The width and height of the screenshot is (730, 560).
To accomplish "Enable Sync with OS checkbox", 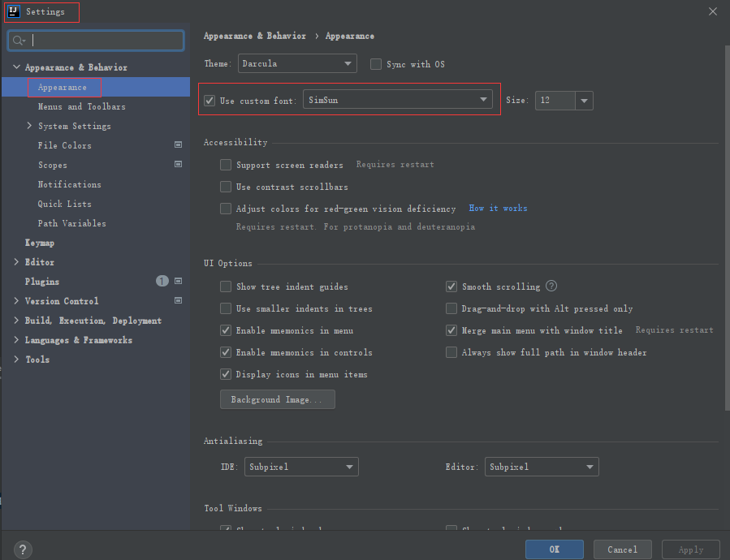I will 376,64.
